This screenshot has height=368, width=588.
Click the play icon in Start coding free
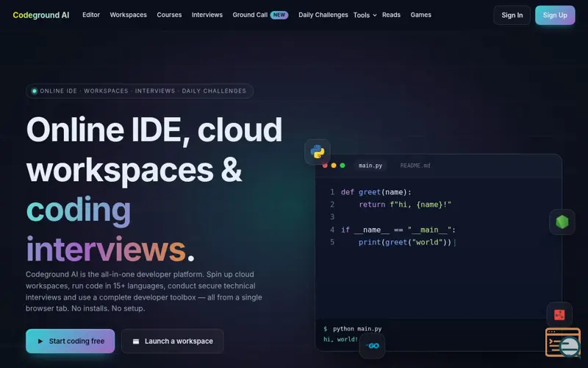point(40,342)
